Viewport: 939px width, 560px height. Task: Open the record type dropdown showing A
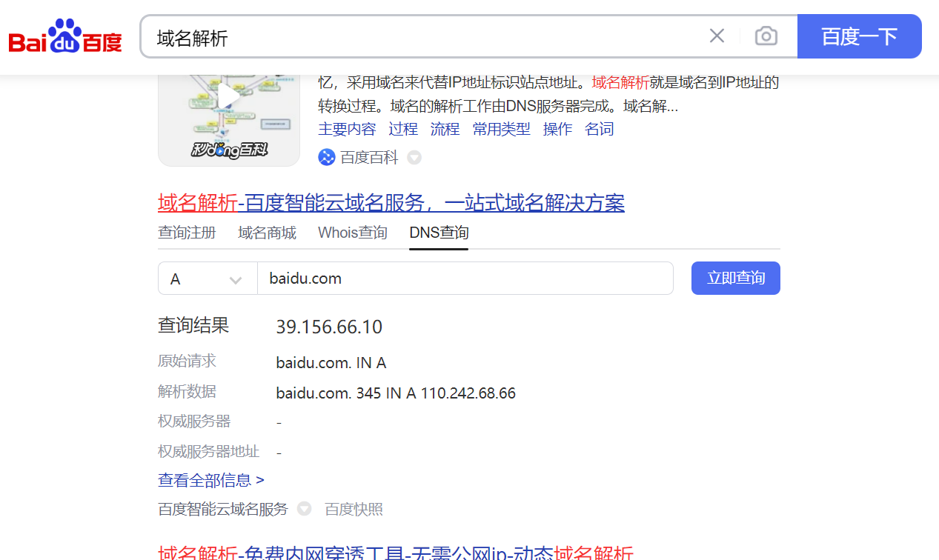(x=208, y=279)
